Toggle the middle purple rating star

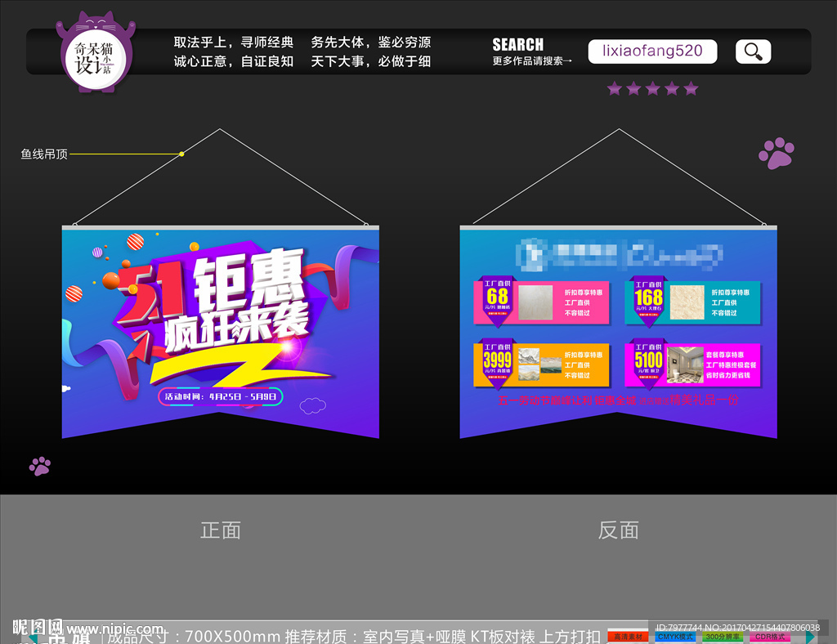coord(653,88)
